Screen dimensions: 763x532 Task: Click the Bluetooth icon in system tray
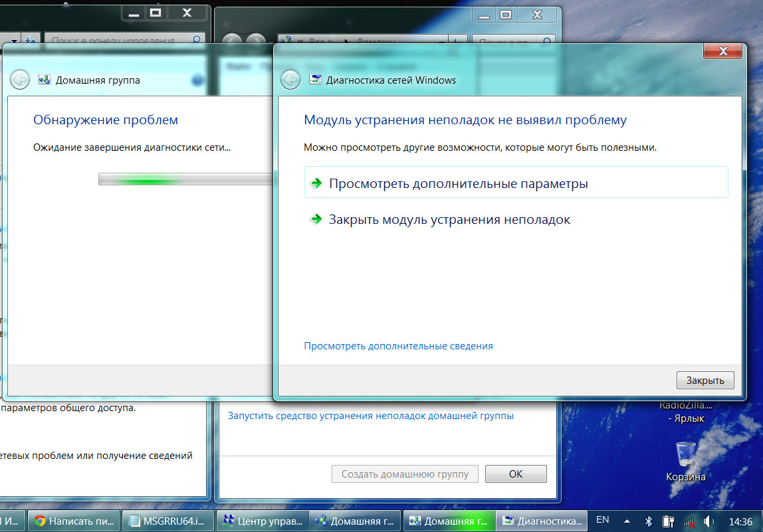click(x=648, y=521)
